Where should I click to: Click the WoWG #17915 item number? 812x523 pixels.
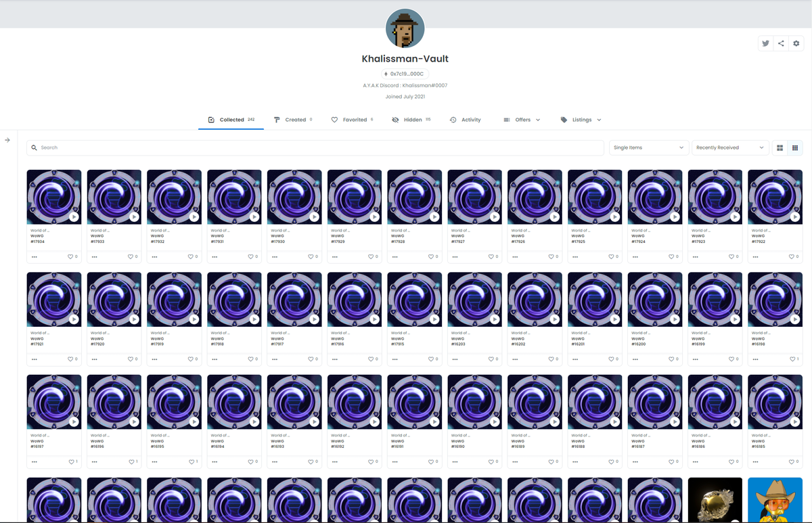398,344
